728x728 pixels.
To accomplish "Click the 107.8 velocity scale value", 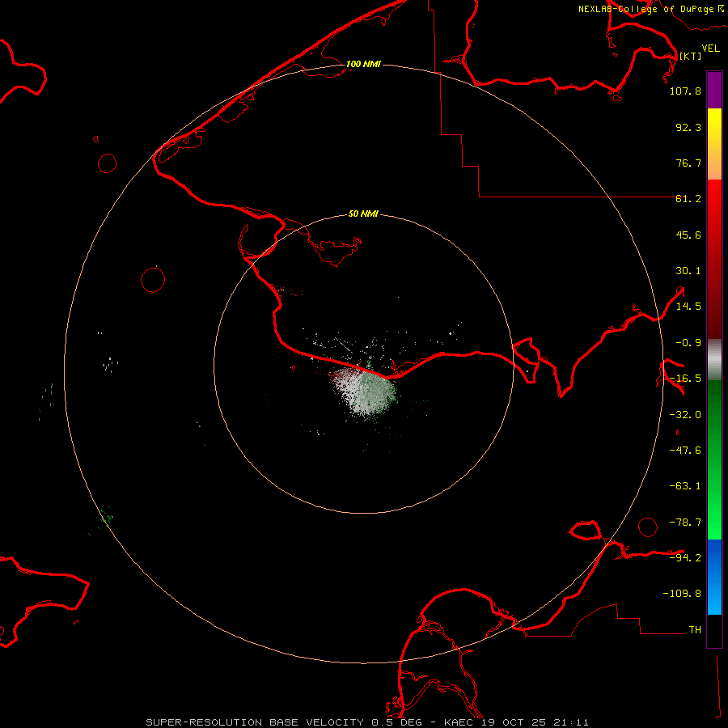I will click(x=685, y=91).
